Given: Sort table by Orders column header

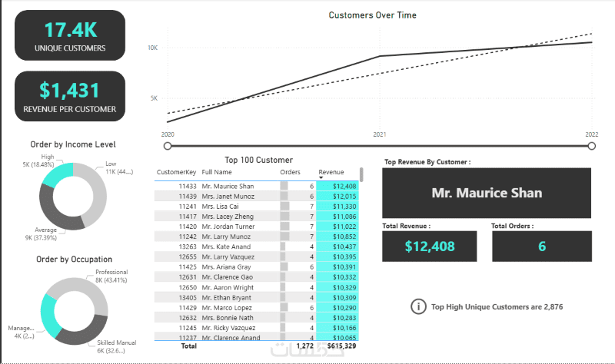Looking at the screenshot, I should pyautogui.click(x=290, y=173).
